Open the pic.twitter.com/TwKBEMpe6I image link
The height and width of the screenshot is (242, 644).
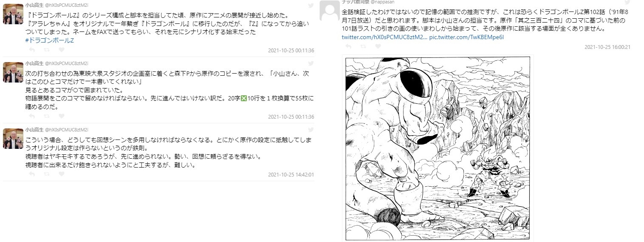tap(466, 37)
